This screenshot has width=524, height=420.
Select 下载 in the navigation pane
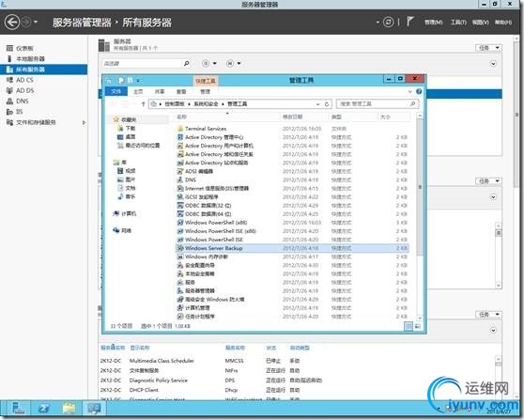coord(127,129)
